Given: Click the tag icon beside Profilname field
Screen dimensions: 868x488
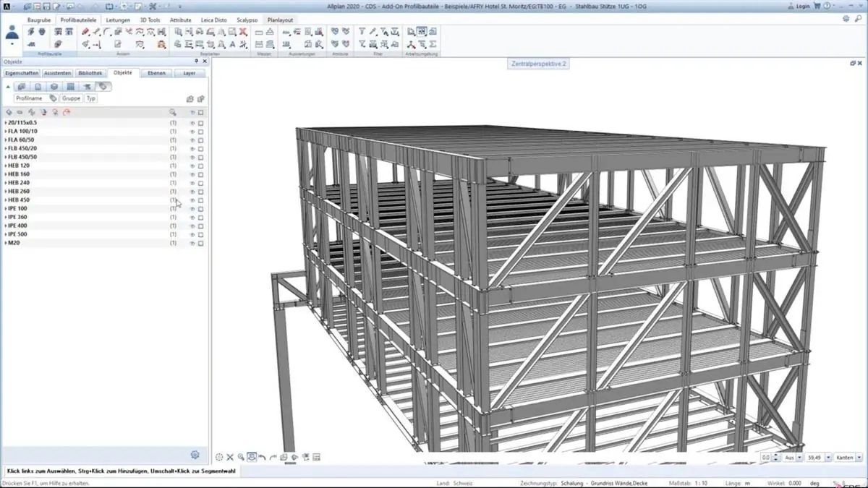Looking at the screenshot, I should tap(53, 98).
